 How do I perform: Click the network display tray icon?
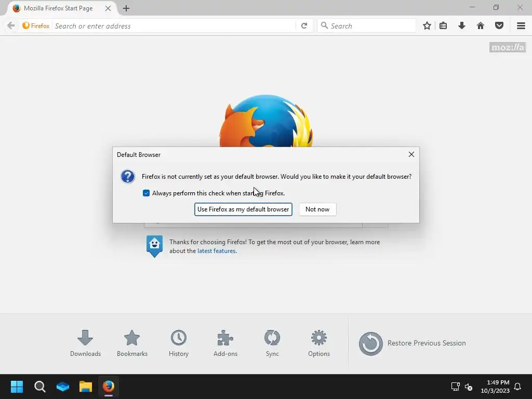click(455, 387)
